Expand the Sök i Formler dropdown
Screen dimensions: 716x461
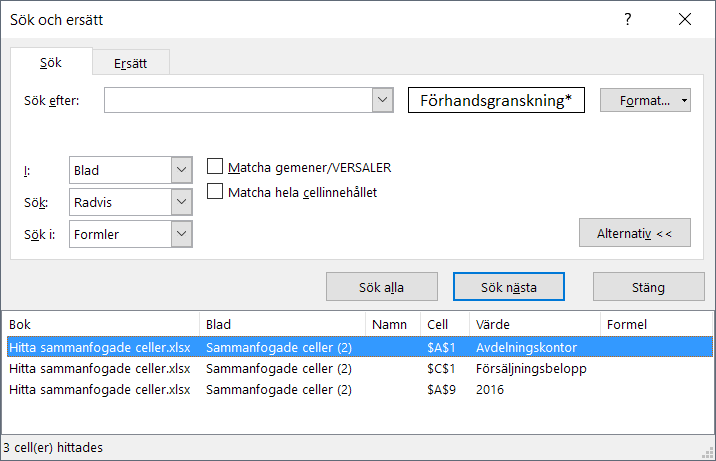[181, 234]
